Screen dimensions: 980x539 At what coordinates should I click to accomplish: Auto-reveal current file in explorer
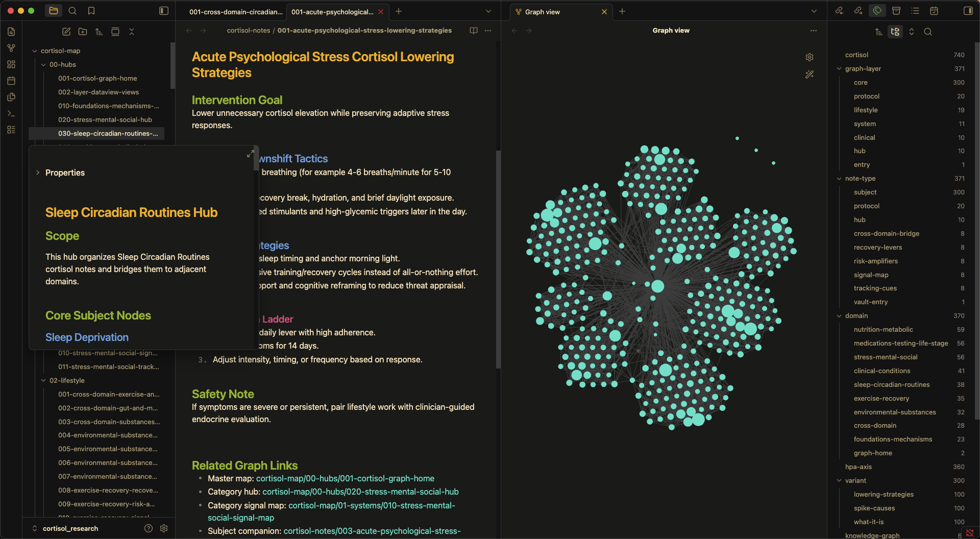pos(115,32)
